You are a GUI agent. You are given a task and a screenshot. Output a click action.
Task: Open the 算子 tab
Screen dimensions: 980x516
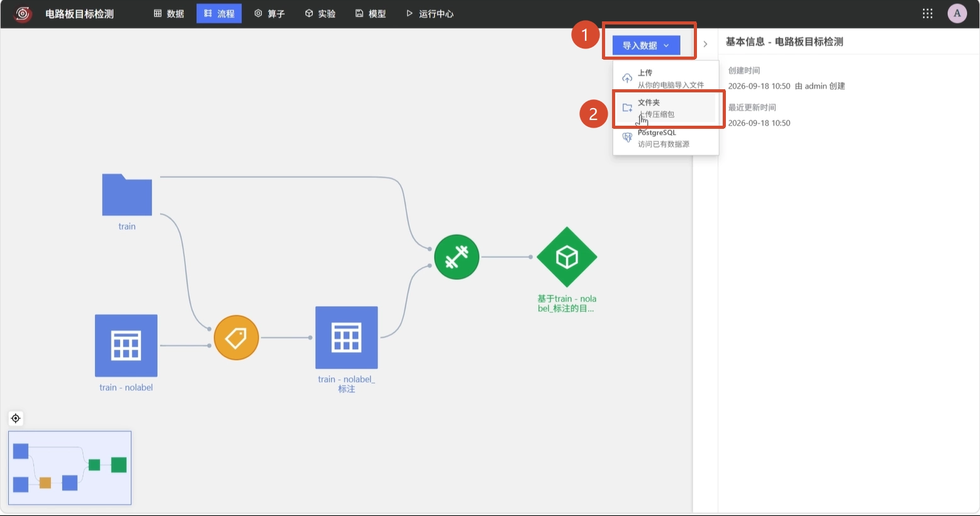269,13
